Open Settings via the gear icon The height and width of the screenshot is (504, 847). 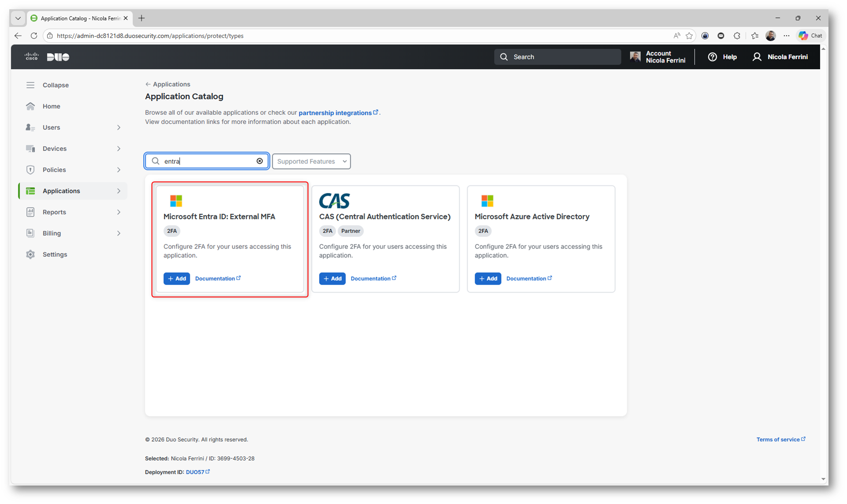(x=30, y=254)
